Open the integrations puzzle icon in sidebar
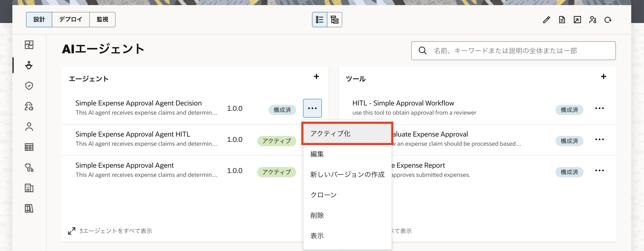The image size is (644, 251). (x=29, y=45)
